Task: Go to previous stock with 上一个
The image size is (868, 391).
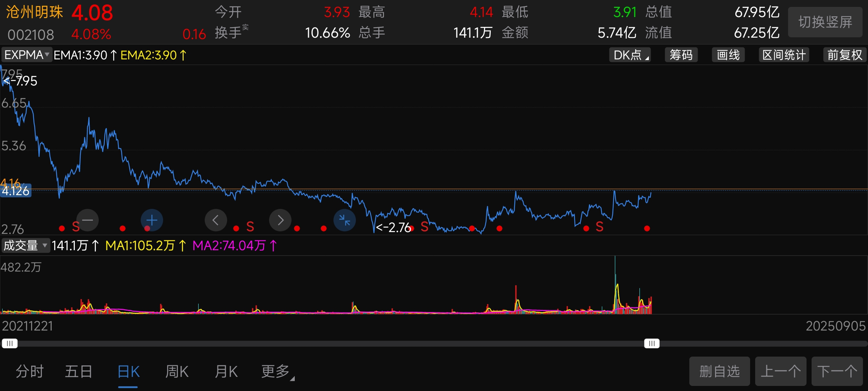Action: (781, 371)
